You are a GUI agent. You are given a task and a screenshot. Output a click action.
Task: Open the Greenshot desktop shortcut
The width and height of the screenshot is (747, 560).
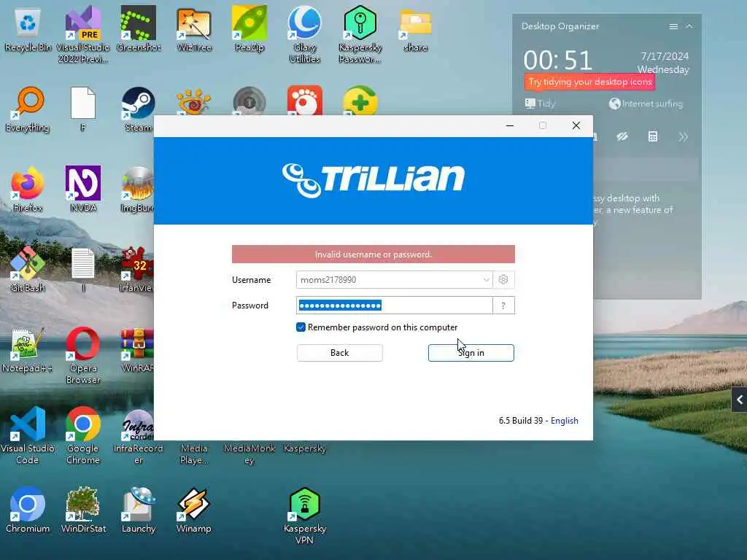[x=138, y=28]
